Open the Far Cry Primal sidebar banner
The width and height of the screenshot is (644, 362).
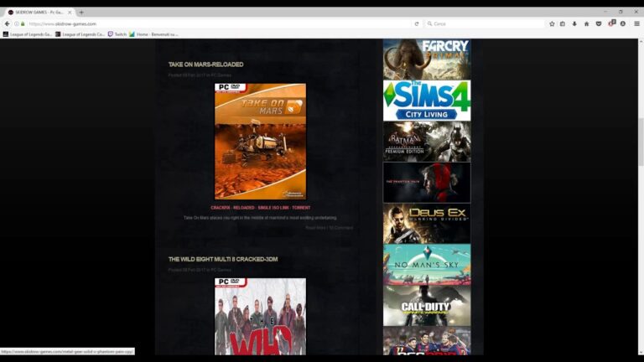[x=427, y=59]
